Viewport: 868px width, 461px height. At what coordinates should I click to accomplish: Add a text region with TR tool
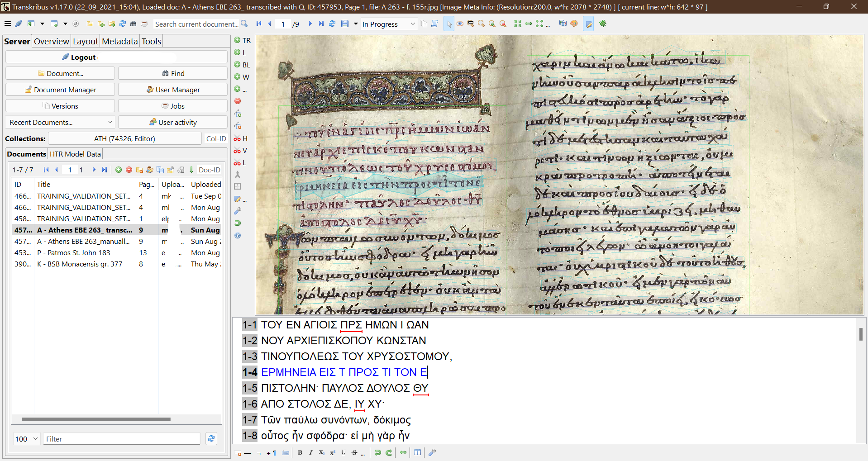click(x=242, y=40)
